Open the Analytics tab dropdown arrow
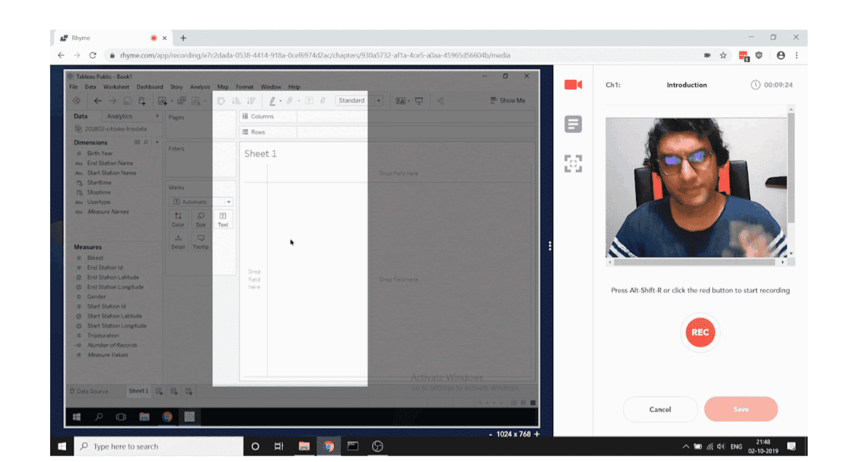Image resolution: width=868 pixels, height=462 pixels. [157, 116]
